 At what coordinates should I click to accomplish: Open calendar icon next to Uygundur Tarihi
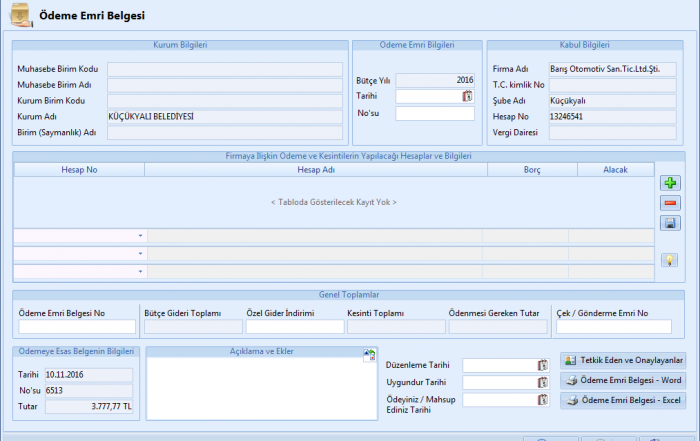pos(543,382)
